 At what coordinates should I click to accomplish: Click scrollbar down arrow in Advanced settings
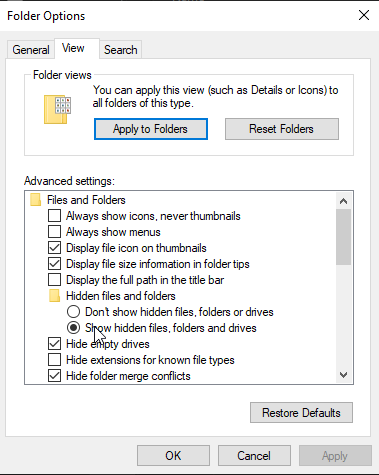(x=343, y=375)
